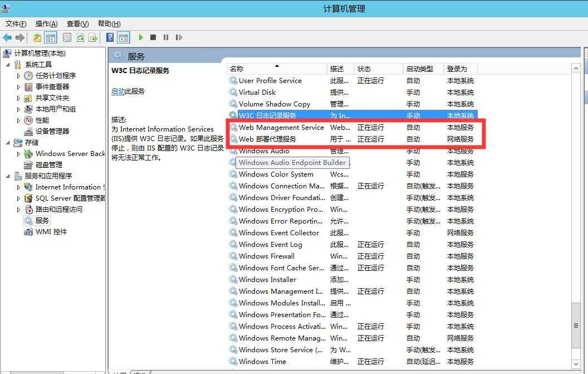The image size is (588, 374).
Task: Expand the Windows Server Backup node
Action: [x=18, y=154]
